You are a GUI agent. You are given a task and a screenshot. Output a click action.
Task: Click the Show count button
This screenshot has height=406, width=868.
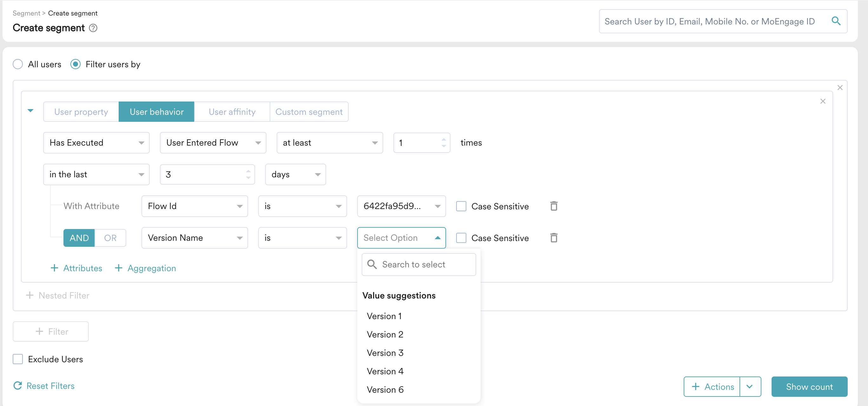(809, 386)
